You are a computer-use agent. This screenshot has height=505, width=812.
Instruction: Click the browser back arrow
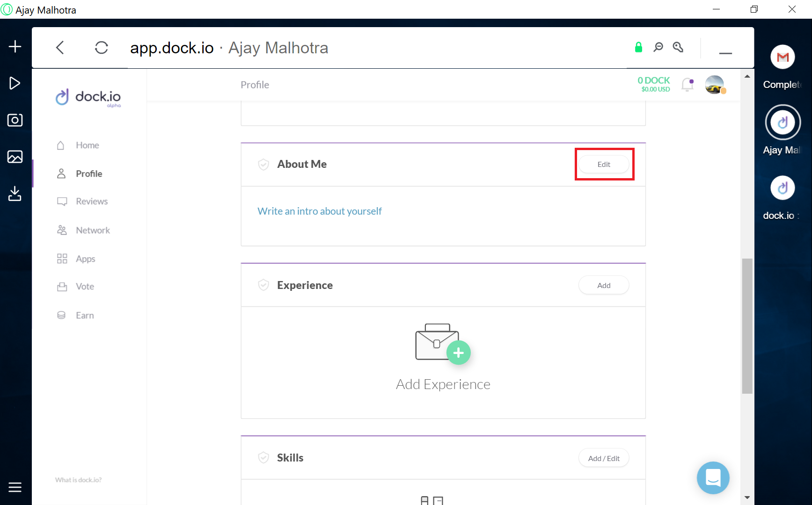click(60, 47)
